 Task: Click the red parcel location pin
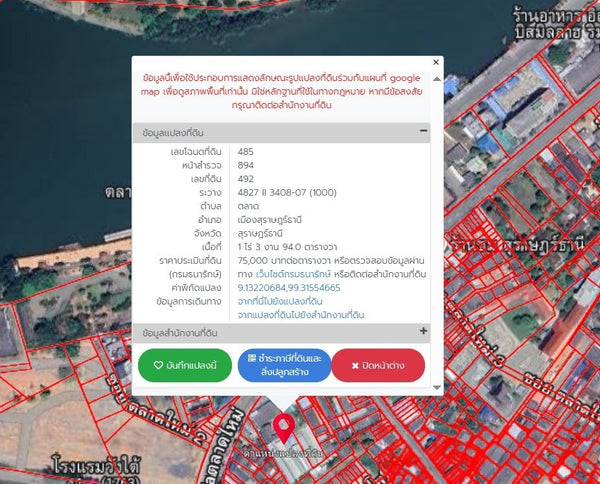pyautogui.click(x=284, y=429)
